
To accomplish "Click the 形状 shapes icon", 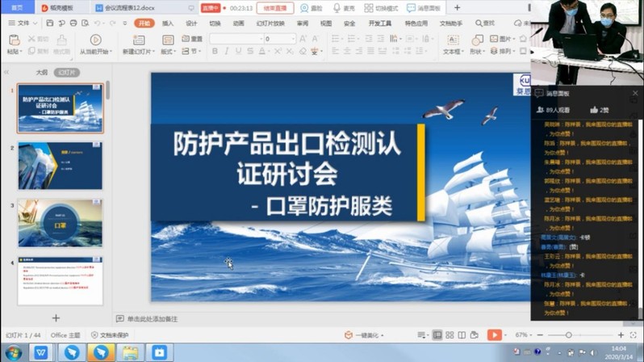I will [x=476, y=40].
